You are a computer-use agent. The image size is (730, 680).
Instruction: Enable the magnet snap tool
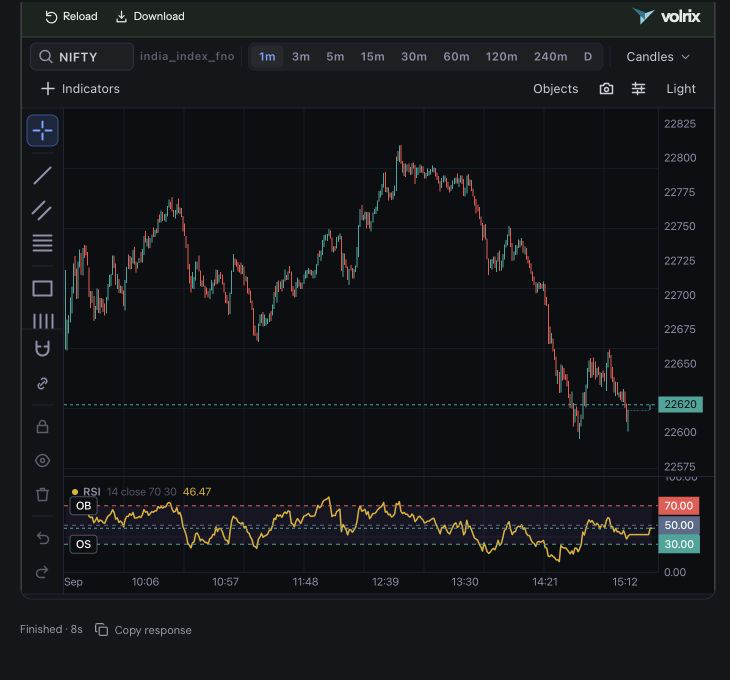coord(42,348)
